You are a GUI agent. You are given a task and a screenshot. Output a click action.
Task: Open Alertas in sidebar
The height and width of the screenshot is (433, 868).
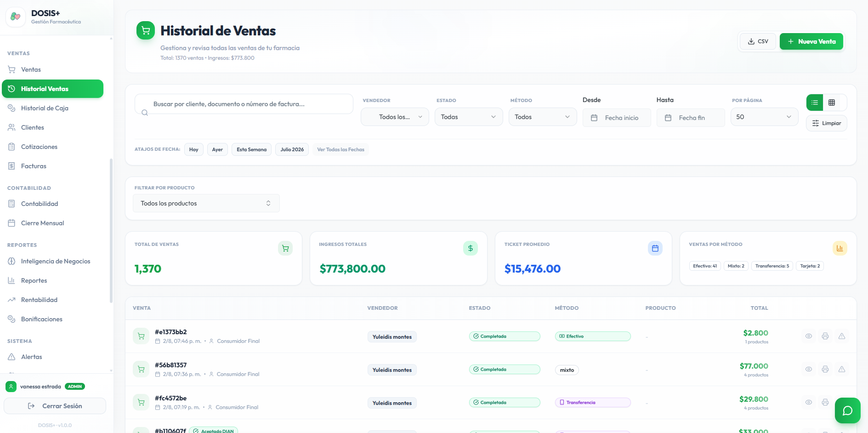52,357
